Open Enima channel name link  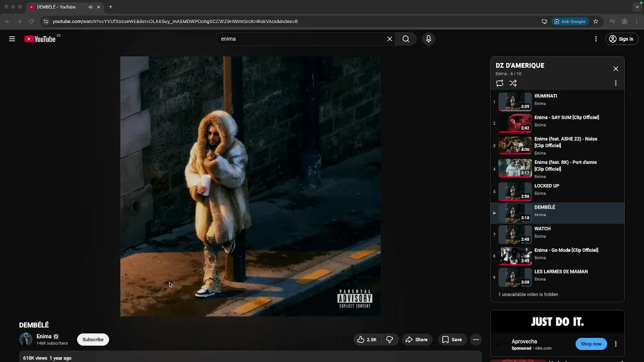tap(44, 336)
